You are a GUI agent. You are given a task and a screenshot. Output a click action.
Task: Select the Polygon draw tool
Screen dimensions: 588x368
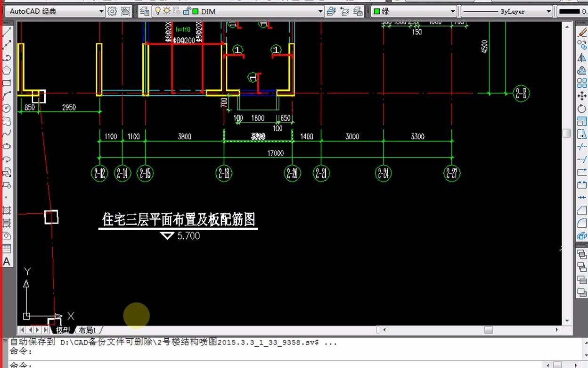point(7,70)
